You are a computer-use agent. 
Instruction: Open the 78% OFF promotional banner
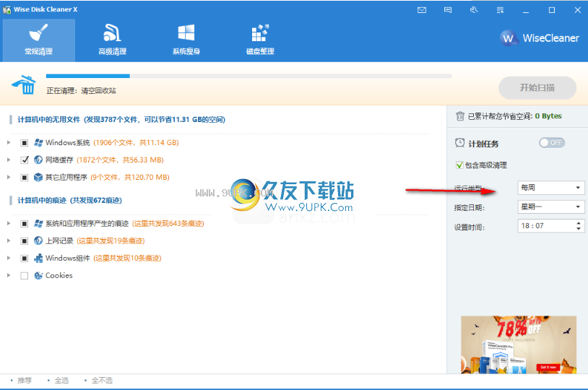click(x=519, y=344)
